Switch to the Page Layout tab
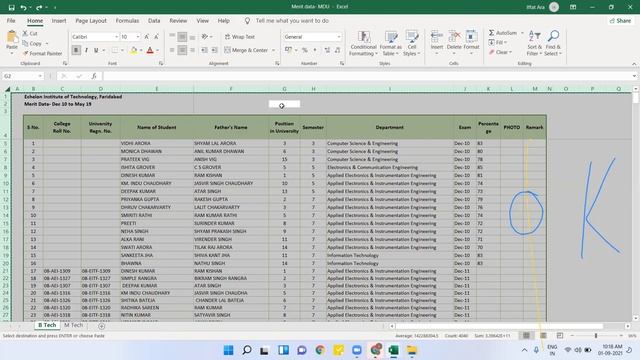 coord(91,20)
